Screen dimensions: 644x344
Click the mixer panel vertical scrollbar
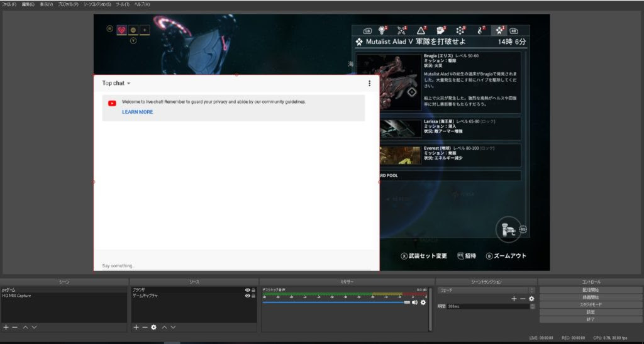point(430,309)
